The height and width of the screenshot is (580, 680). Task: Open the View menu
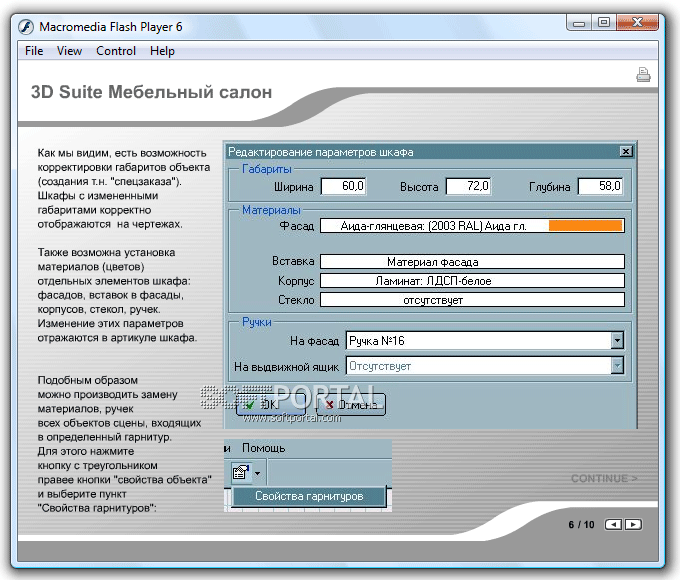pos(69,51)
